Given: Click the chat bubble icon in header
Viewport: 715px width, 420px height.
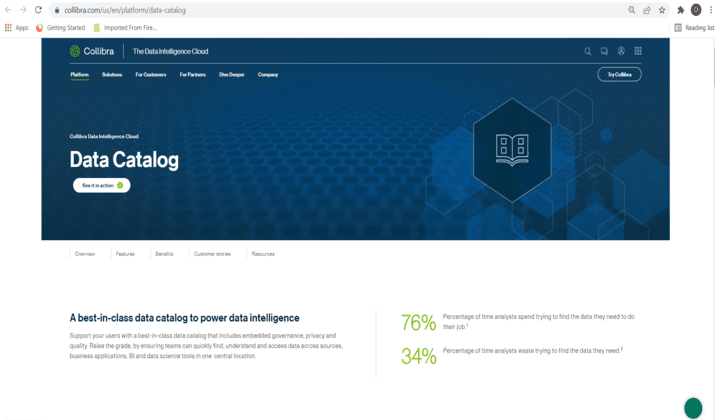Looking at the screenshot, I should (x=604, y=51).
